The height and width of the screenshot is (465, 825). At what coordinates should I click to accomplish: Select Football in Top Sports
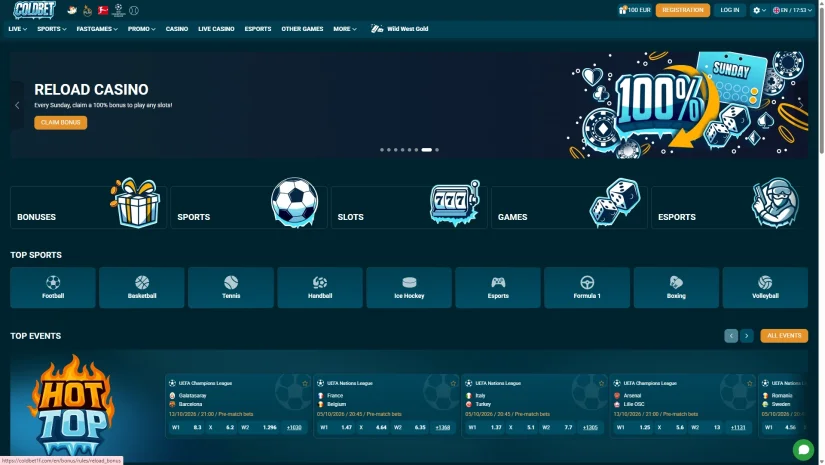point(53,287)
